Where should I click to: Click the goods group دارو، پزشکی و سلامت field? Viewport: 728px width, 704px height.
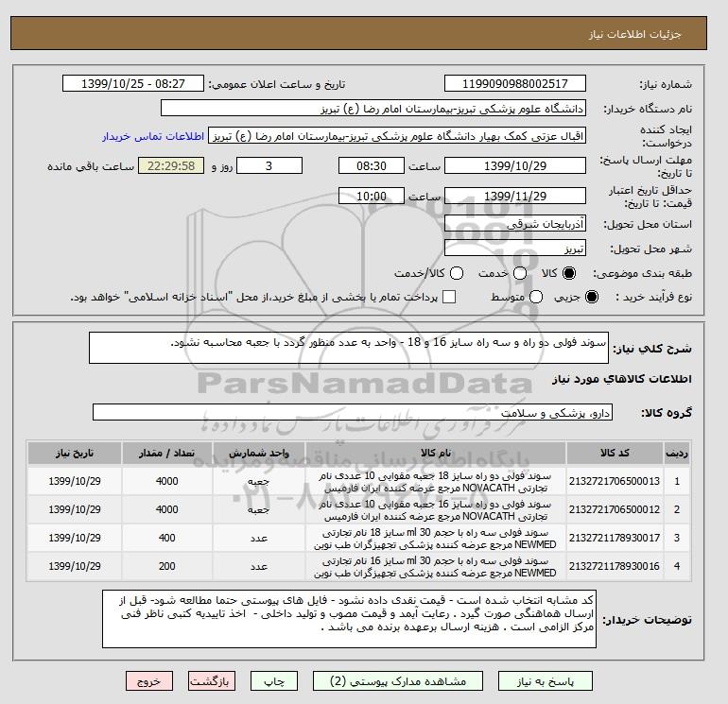pos(353,412)
